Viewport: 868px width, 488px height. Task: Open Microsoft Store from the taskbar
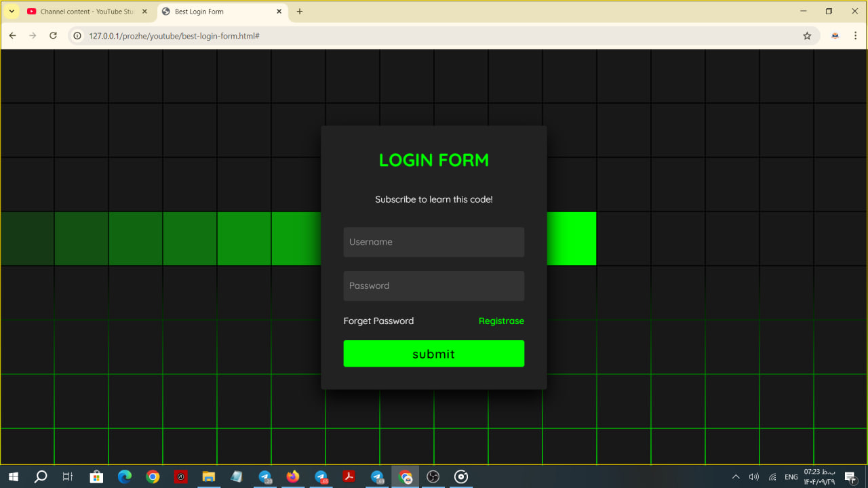point(96,476)
